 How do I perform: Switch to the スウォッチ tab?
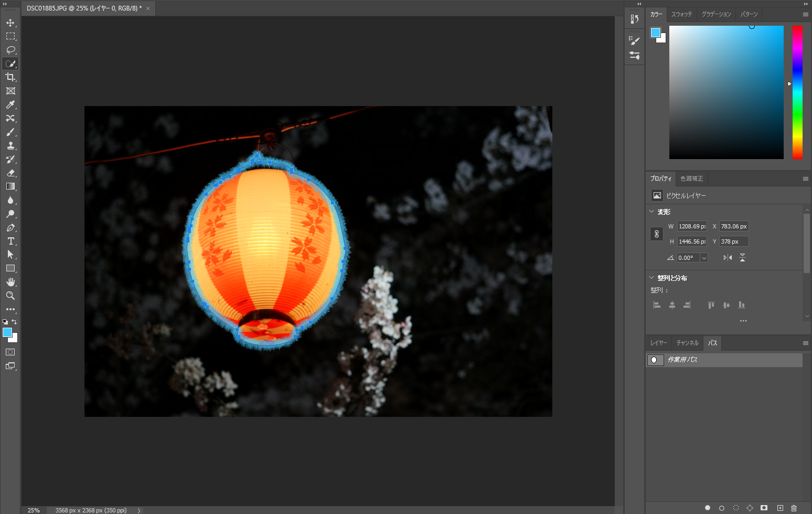tap(681, 14)
